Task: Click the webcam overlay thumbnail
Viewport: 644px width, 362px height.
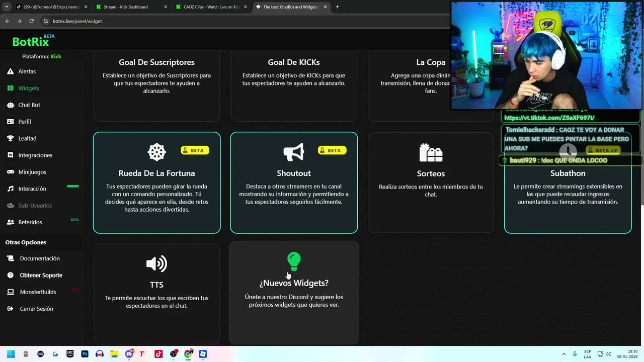Action: click(546, 55)
